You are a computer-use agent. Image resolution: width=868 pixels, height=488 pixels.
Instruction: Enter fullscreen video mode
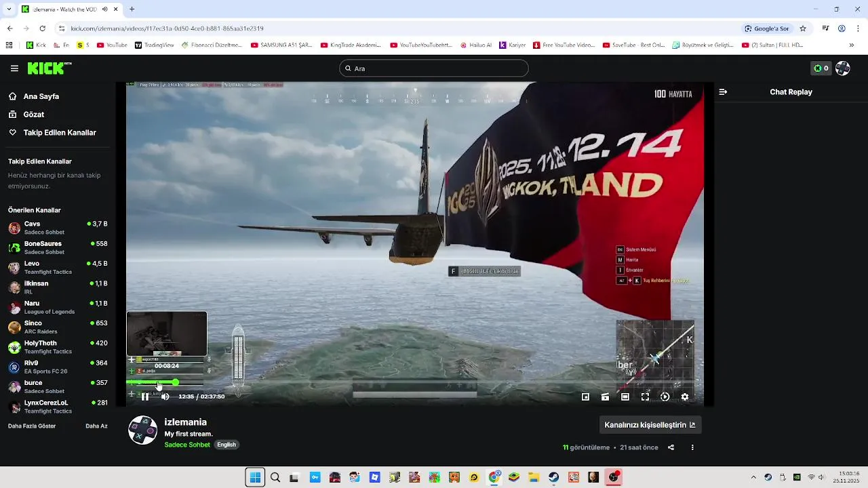coord(645,397)
